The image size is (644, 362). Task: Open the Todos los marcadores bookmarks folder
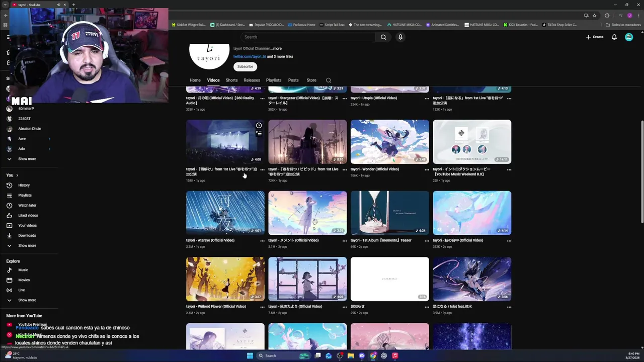(x=623, y=25)
